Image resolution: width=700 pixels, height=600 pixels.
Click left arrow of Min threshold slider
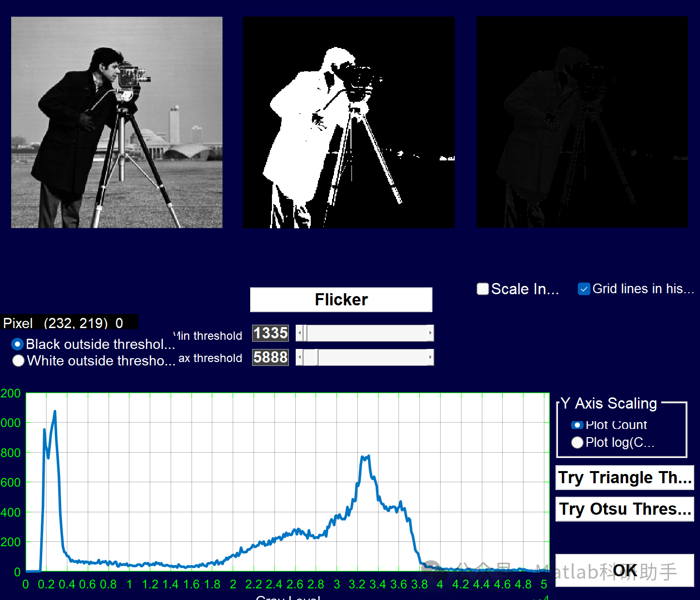point(300,333)
